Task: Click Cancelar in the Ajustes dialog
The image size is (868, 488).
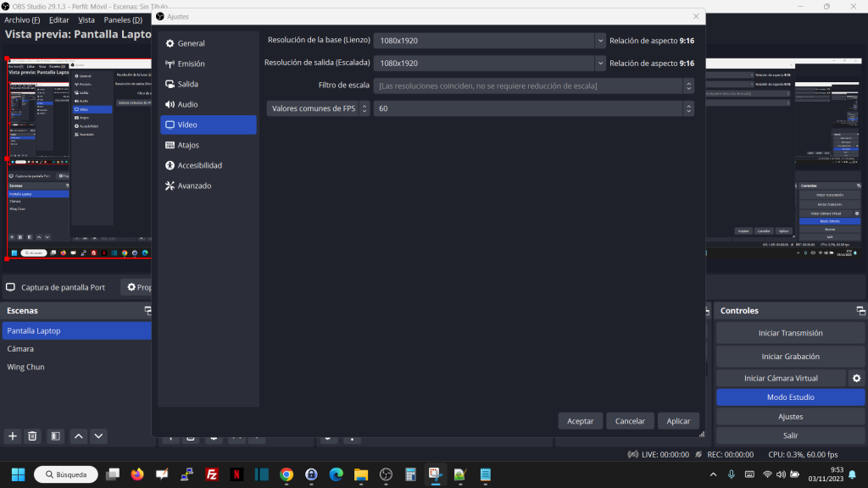Action: coord(630,421)
